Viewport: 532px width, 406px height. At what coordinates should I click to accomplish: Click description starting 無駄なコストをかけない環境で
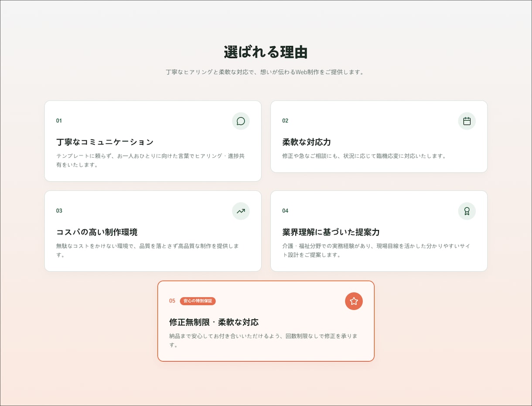(x=147, y=250)
